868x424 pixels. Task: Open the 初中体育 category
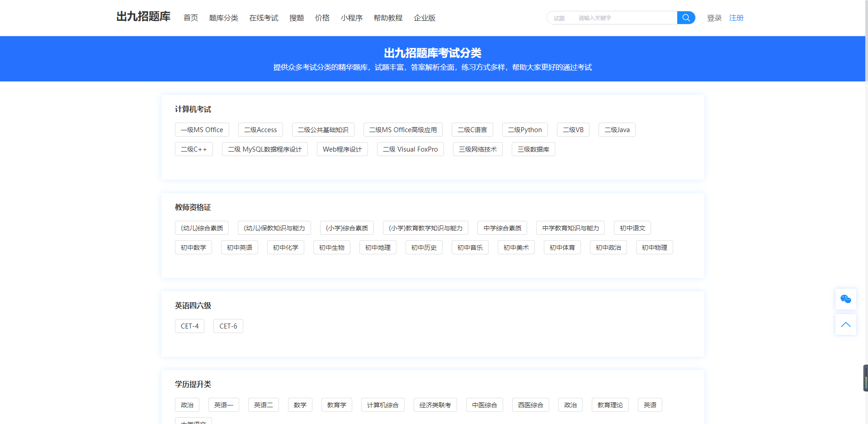[x=562, y=248]
